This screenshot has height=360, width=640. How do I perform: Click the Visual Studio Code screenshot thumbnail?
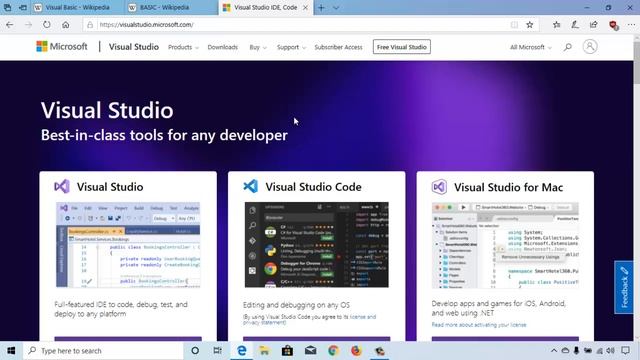point(317,245)
